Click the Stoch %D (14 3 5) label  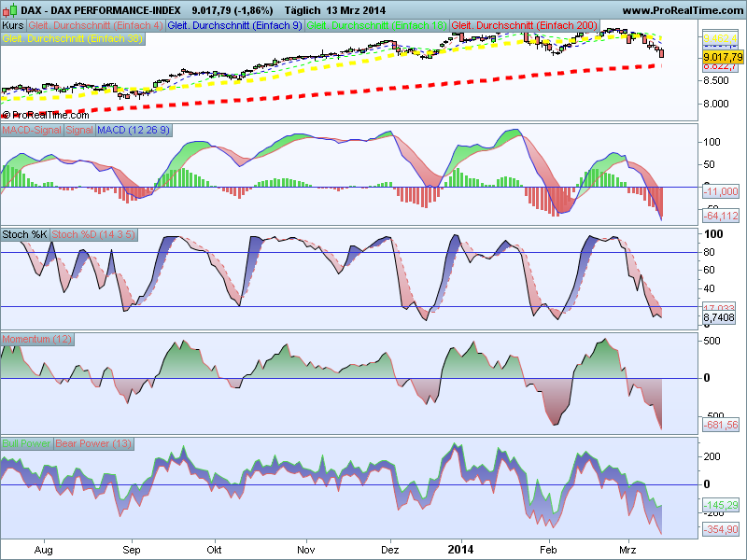point(93,234)
